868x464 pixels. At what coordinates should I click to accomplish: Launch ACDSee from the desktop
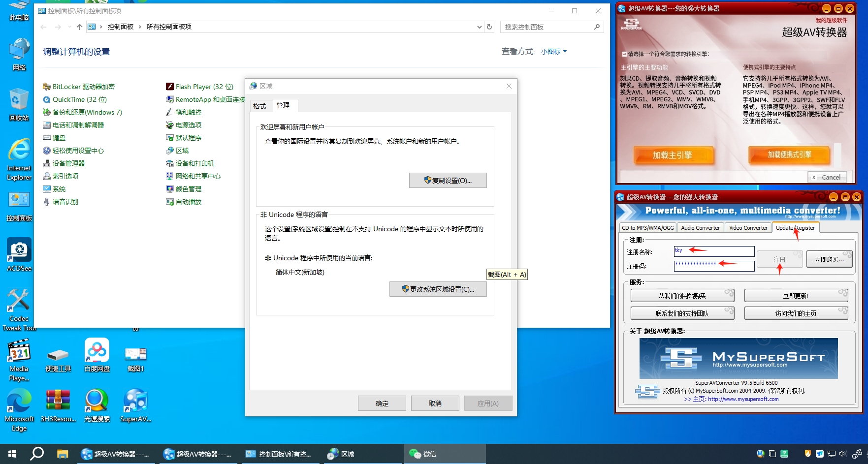coord(19,255)
